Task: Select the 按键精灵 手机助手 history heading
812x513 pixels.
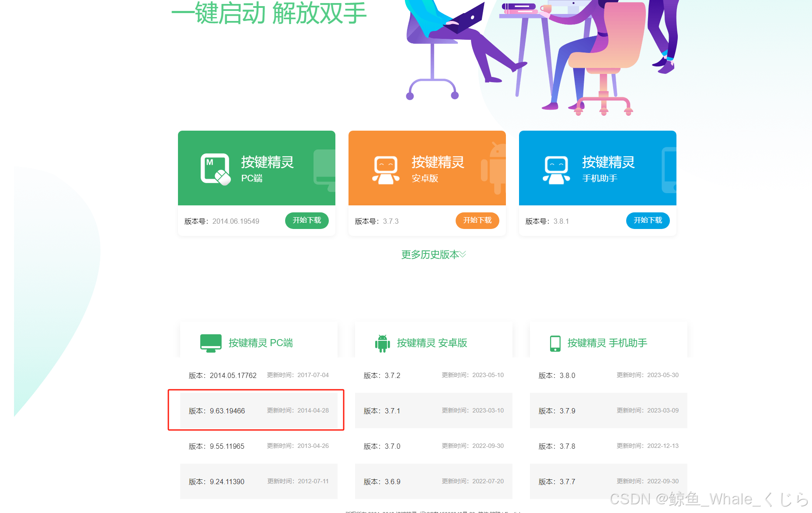Action: point(607,343)
